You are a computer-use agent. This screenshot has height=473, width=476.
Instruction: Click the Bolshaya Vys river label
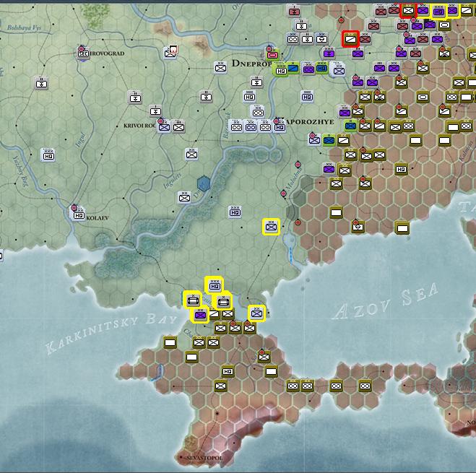[x=24, y=28]
